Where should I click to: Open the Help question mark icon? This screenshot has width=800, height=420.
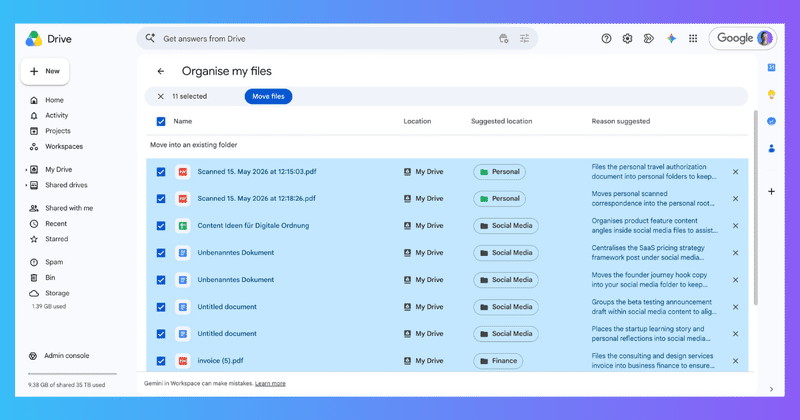tap(606, 39)
